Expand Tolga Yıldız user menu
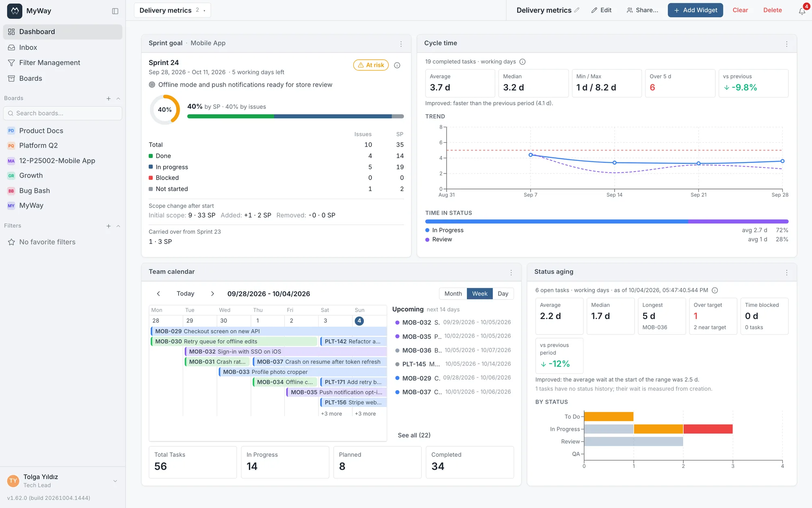Image resolution: width=812 pixels, height=508 pixels. [115, 481]
